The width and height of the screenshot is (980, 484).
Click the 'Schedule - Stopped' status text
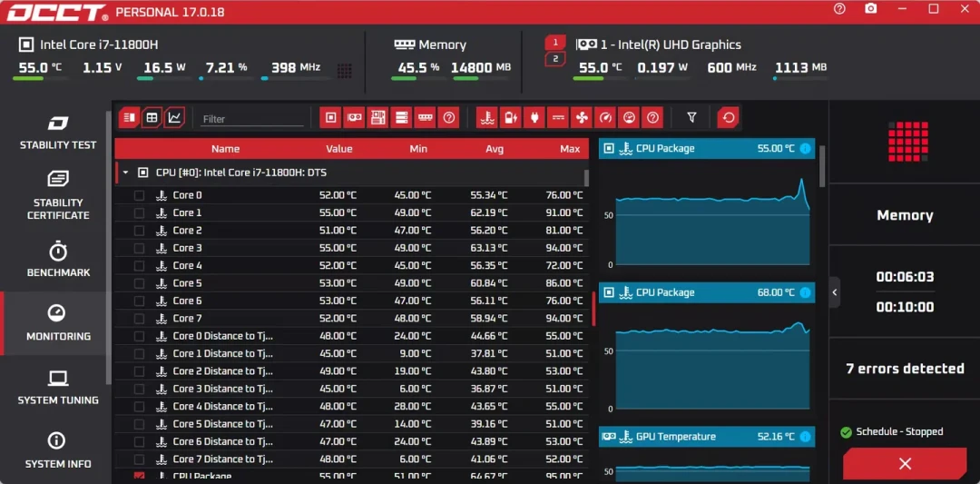[899, 431]
